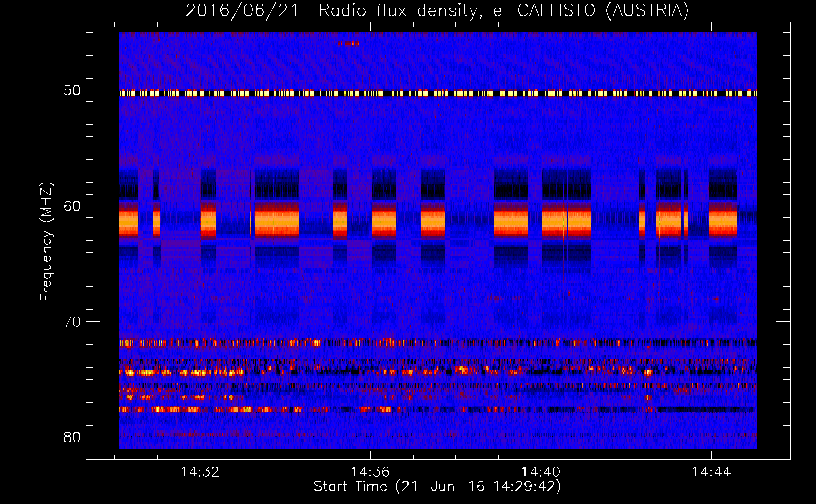Click the 14:40 time tick label

(x=541, y=472)
